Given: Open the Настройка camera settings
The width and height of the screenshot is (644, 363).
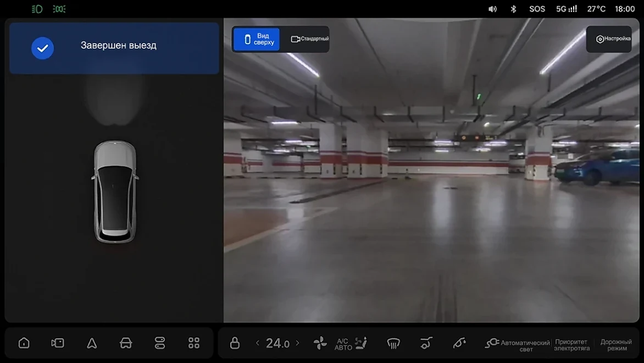Looking at the screenshot, I should (609, 39).
